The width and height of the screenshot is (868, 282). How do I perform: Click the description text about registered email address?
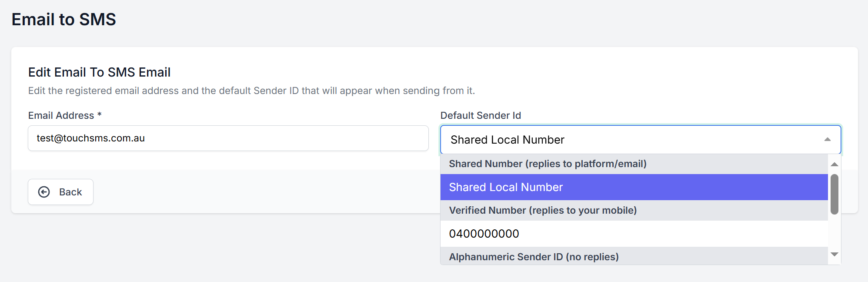pos(251,91)
